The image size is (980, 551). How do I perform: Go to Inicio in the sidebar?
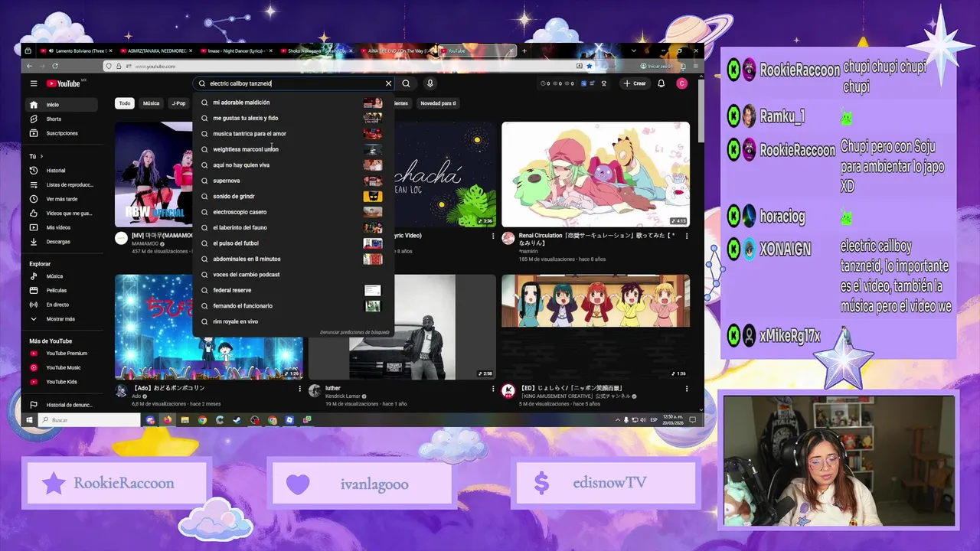(61, 105)
